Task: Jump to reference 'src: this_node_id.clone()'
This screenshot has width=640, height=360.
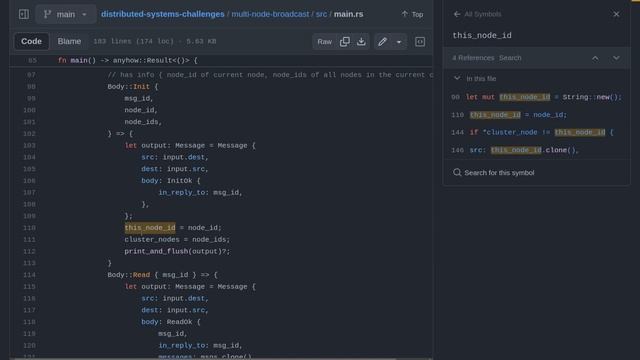Action: point(536,150)
